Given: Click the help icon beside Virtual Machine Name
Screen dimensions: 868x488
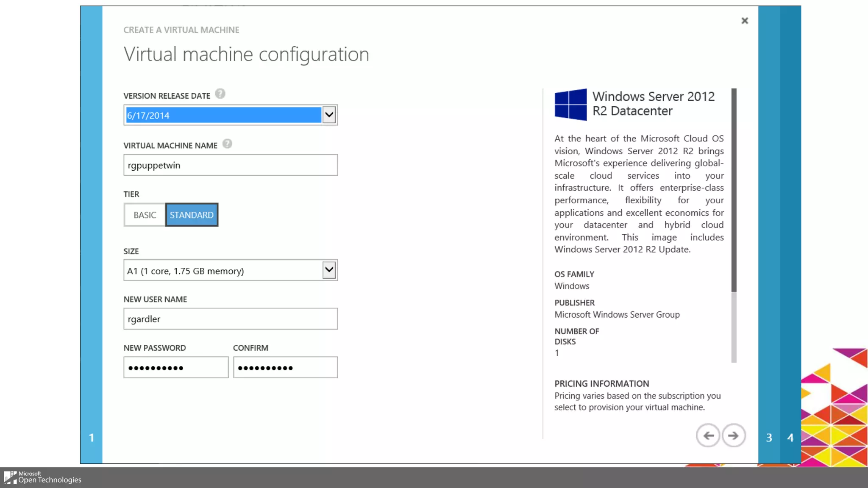Looking at the screenshot, I should pos(227,144).
